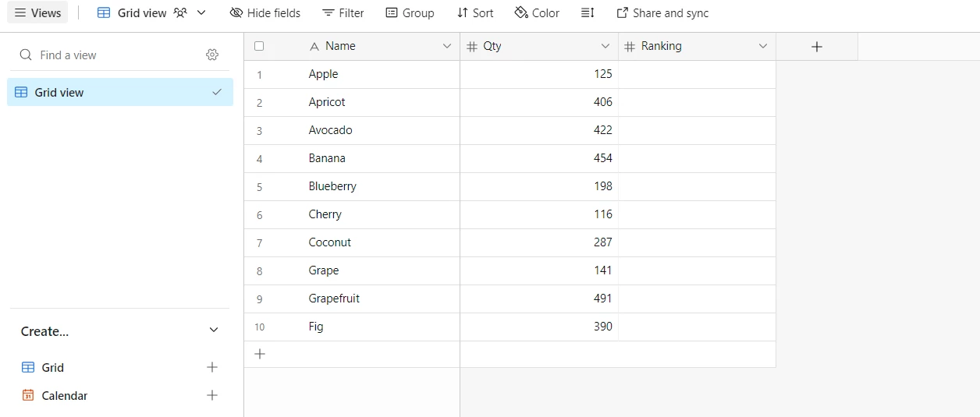The width and height of the screenshot is (980, 417).
Task: Create Grid view plus icon
Action: pos(212,367)
